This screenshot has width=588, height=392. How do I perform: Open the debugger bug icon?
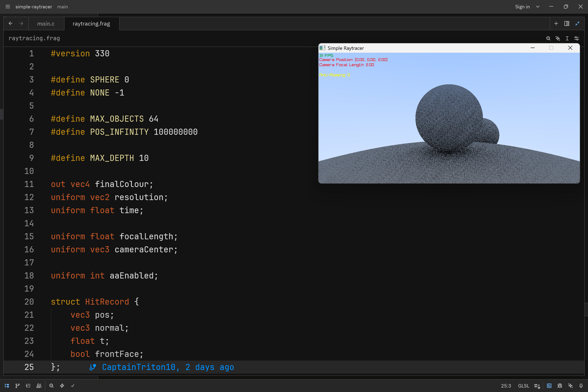pos(560,385)
